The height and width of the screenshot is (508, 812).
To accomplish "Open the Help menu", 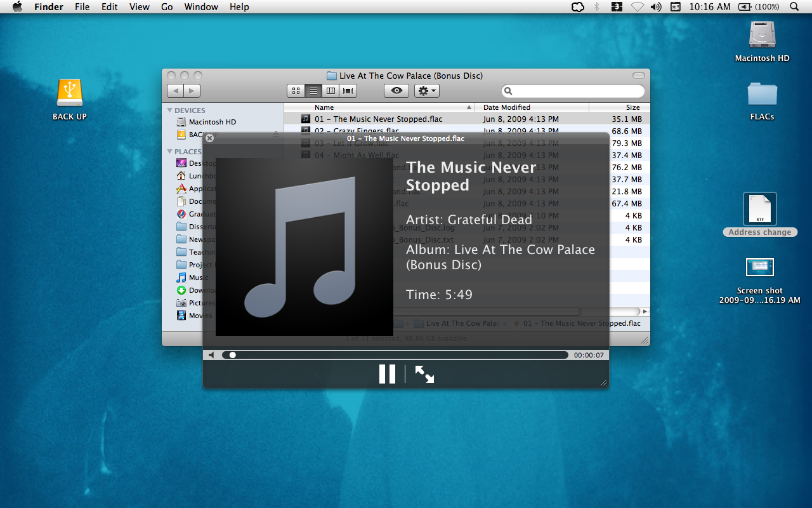I will pos(239,7).
